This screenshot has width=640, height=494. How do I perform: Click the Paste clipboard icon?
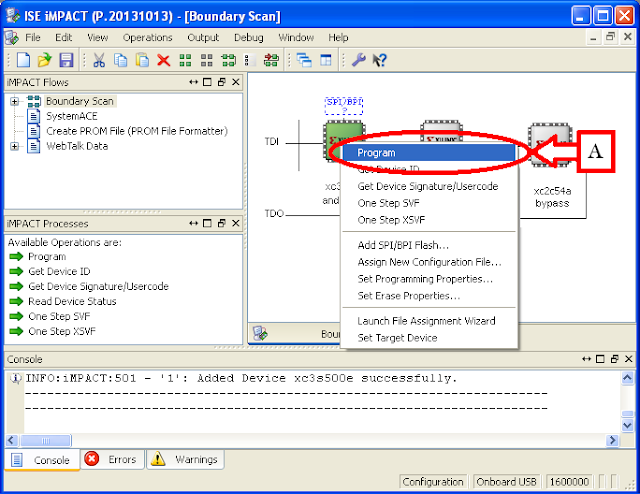tap(142, 60)
